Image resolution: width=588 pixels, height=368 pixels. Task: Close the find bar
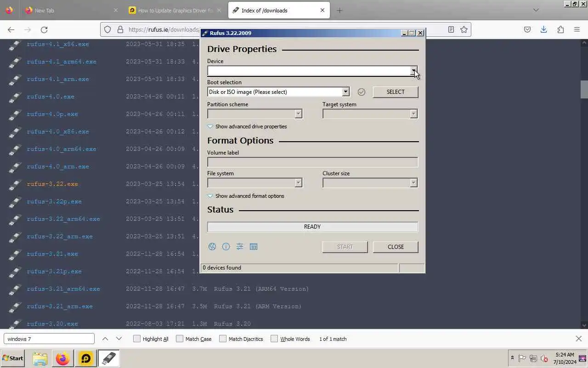[x=578, y=339]
